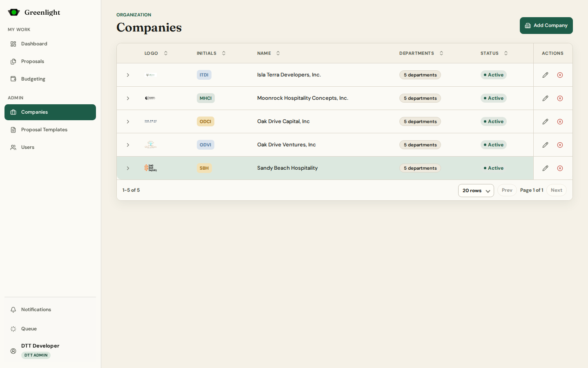
Task: Delete Oak Drive Capital via red icon
Action: click(x=560, y=121)
